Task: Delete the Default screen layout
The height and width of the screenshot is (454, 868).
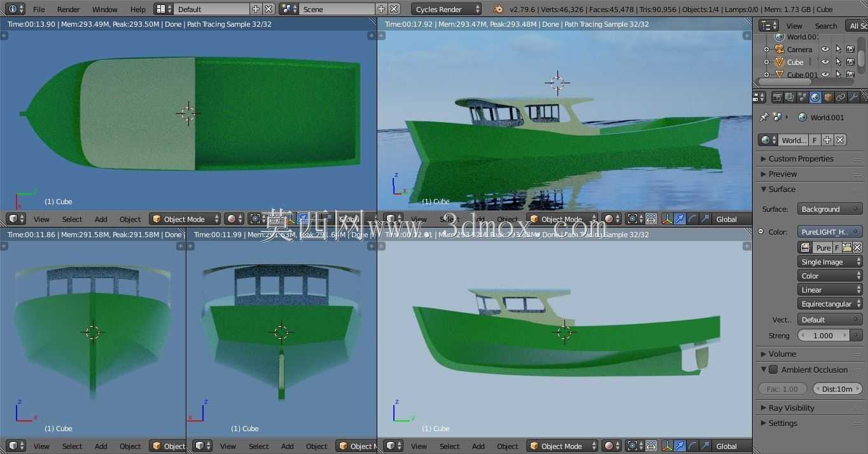Action: pyautogui.click(x=269, y=9)
